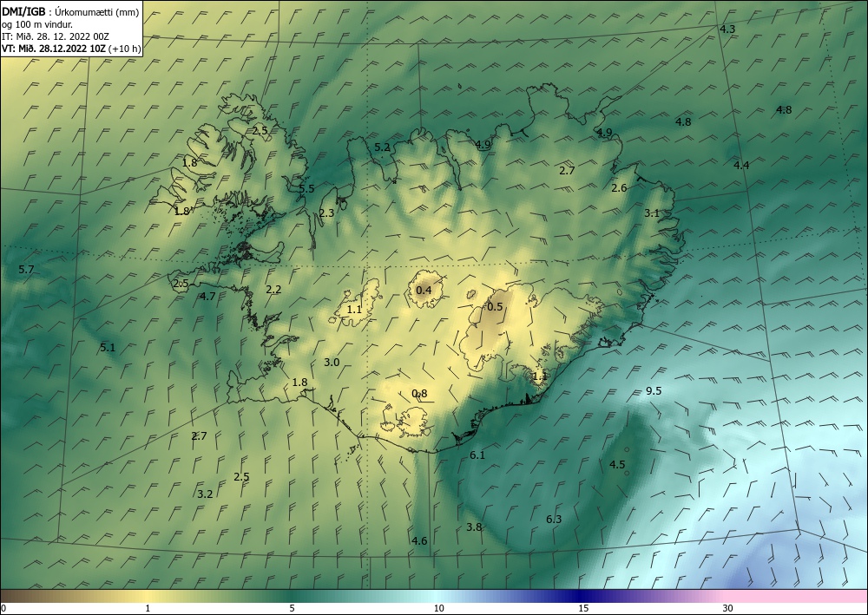Select the 3.2 map number
Screen dimensions: 868x615
click(205, 494)
